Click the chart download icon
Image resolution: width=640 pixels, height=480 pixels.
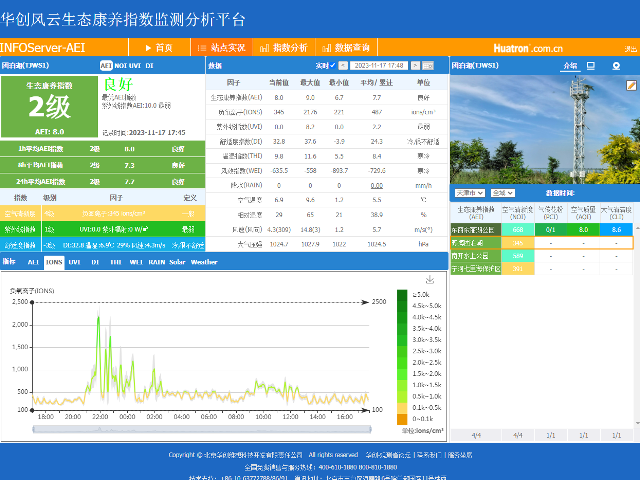point(429,279)
